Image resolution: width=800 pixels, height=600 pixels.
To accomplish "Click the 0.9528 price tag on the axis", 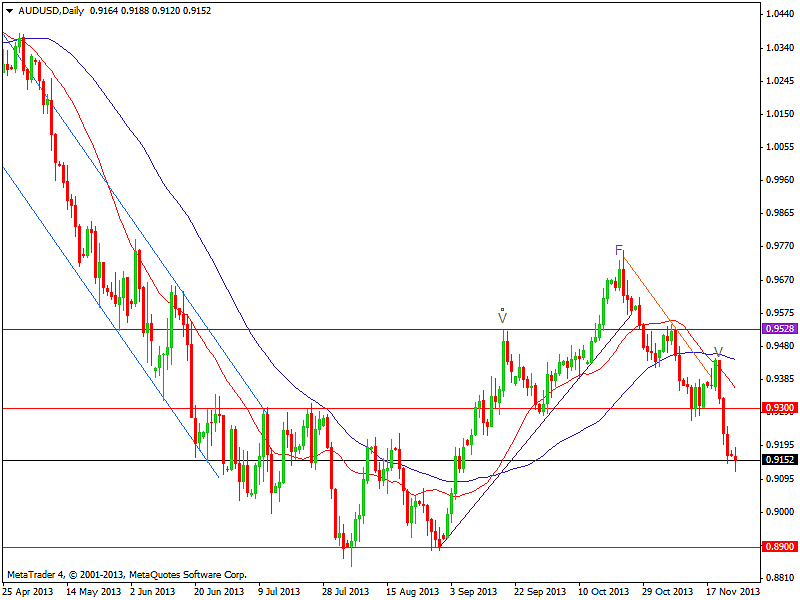I will [778, 329].
